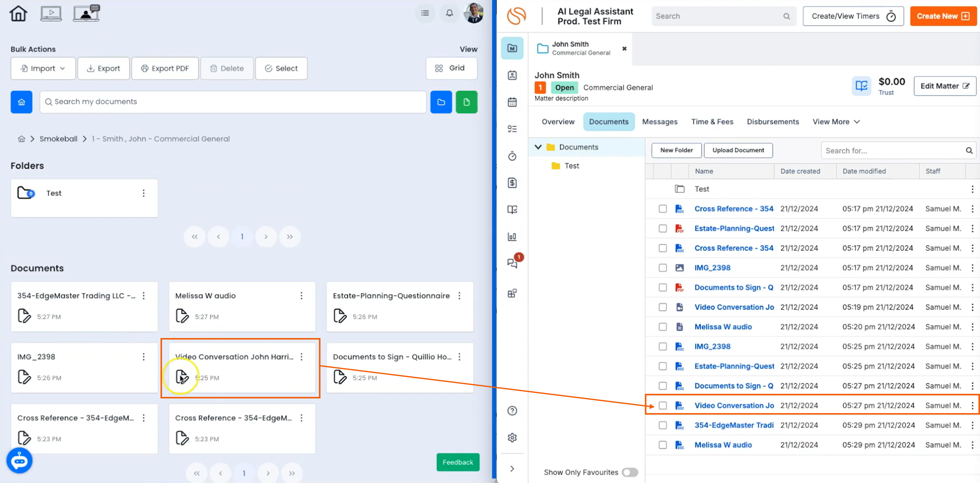
Task: Open notifications bell icon
Action: 449,13
